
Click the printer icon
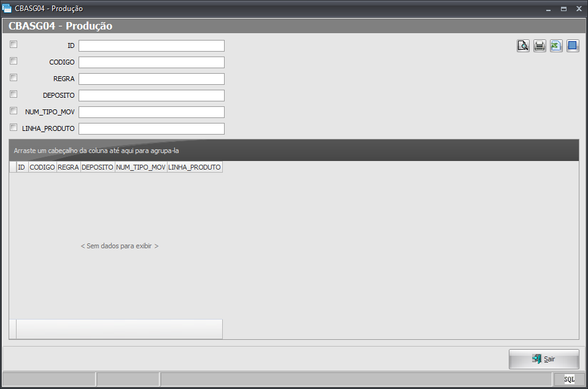coord(540,46)
